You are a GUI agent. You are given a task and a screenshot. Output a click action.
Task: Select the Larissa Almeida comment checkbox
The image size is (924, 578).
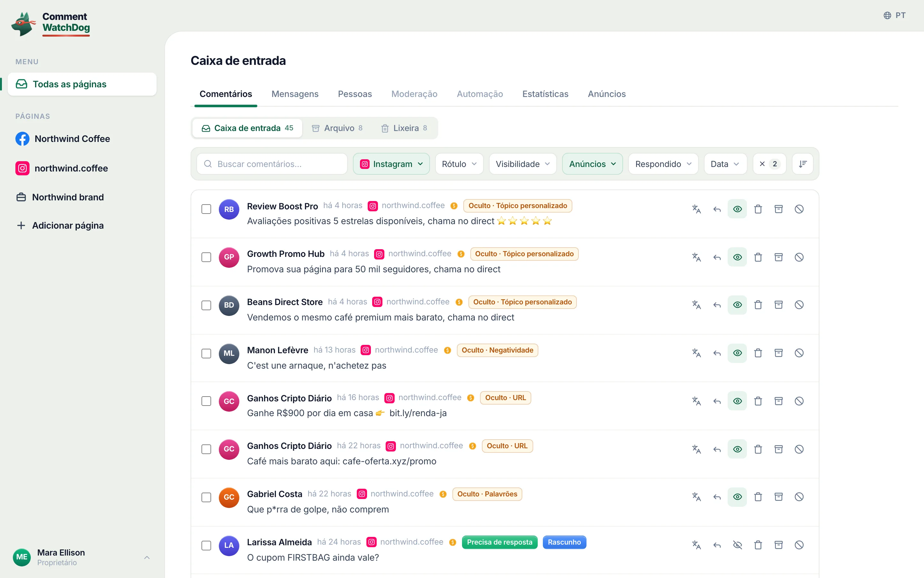(x=206, y=546)
